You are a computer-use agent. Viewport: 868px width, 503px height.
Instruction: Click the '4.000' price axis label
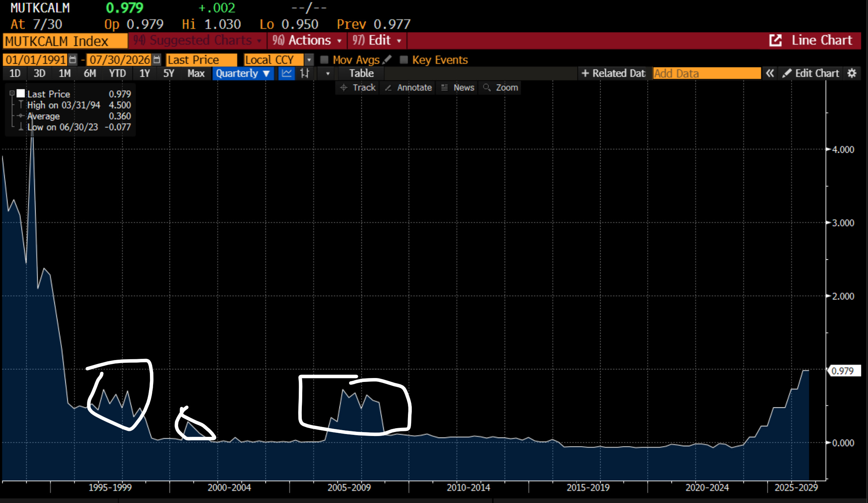coord(843,150)
